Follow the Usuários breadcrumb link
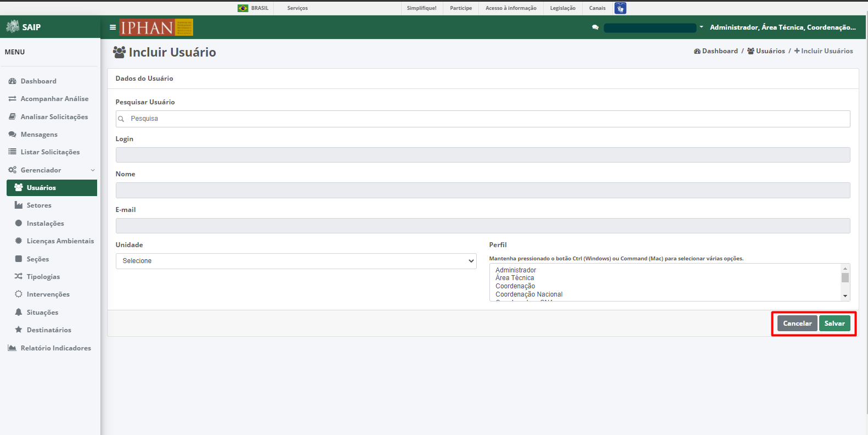 point(766,51)
